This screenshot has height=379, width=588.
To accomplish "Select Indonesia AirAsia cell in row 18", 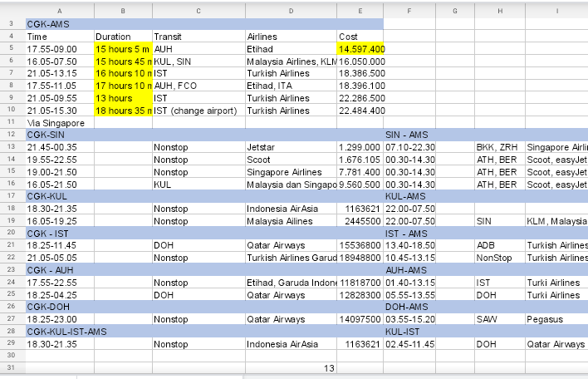I will [x=291, y=209].
